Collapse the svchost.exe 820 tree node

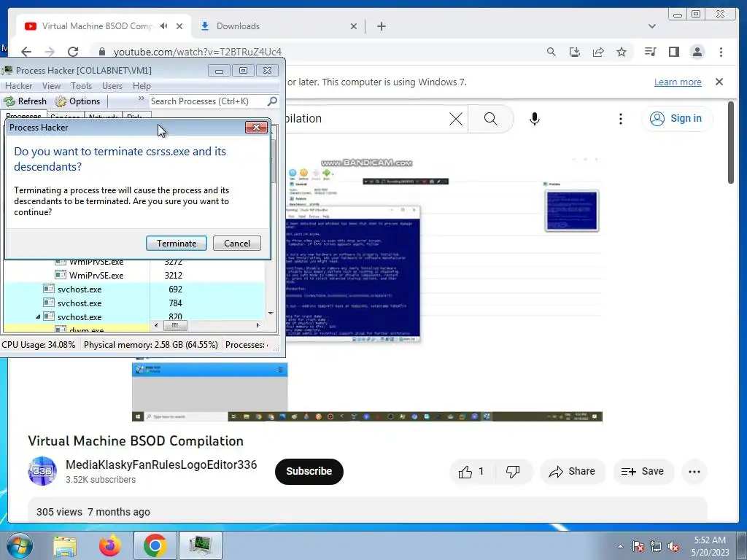tap(38, 316)
